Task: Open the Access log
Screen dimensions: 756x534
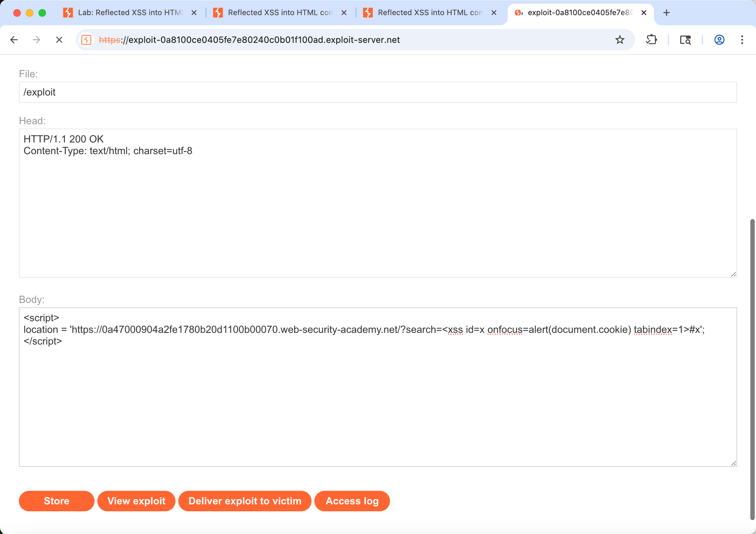Action: pyautogui.click(x=352, y=501)
